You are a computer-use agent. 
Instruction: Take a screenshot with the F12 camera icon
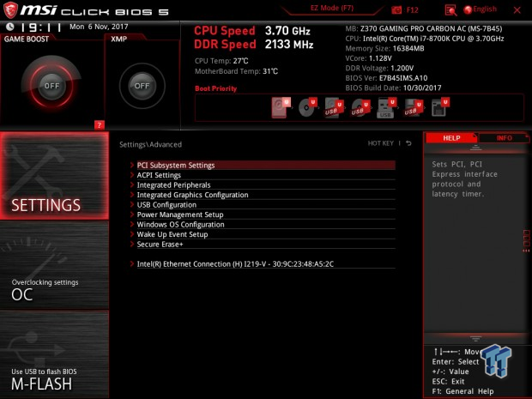tap(396, 9)
